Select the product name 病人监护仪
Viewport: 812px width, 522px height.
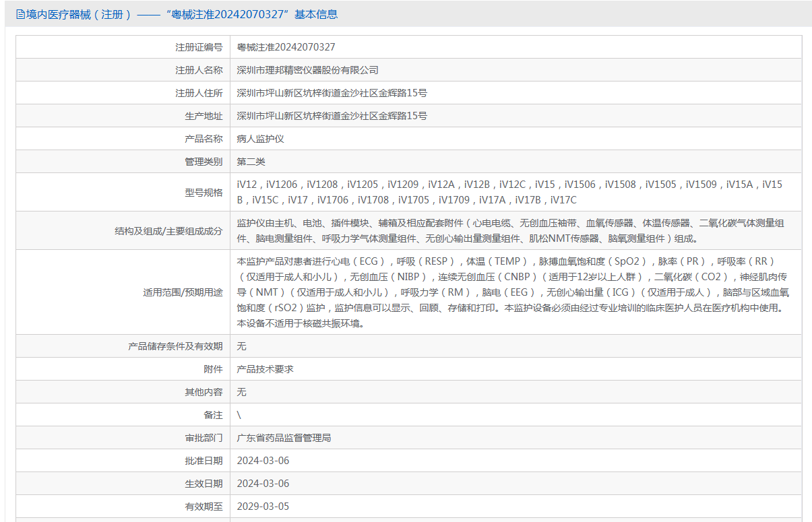click(x=261, y=139)
